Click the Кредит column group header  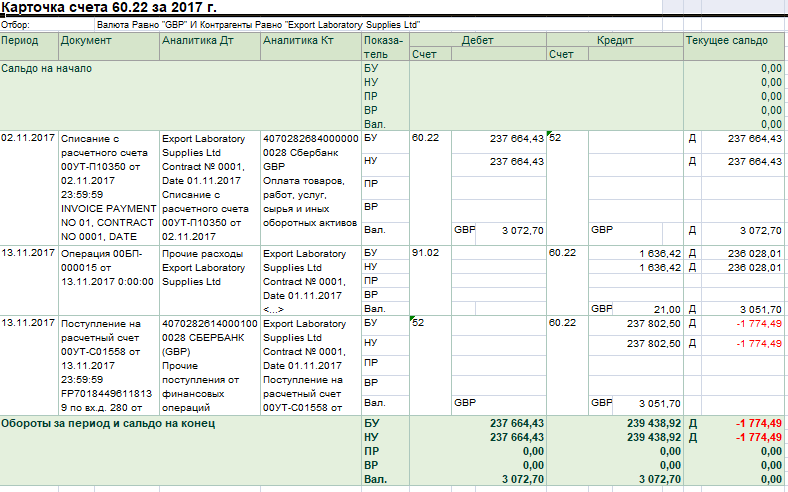[x=614, y=41]
